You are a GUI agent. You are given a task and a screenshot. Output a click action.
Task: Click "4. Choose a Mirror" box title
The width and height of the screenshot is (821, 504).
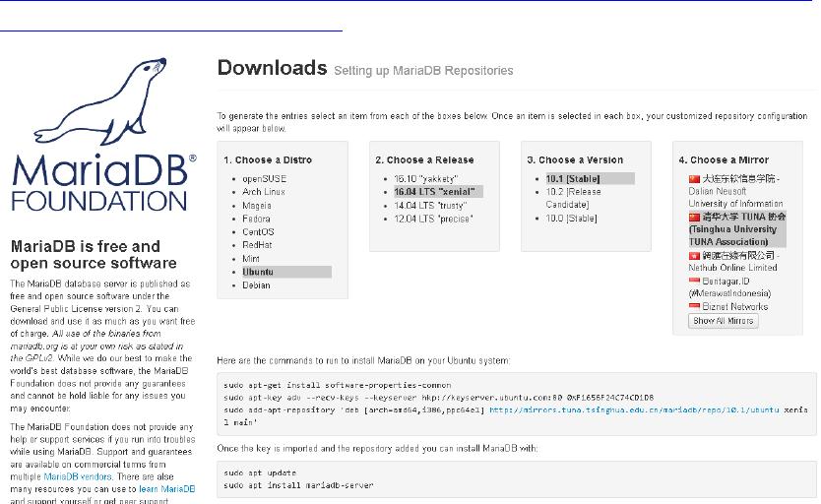pyautogui.click(x=724, y=160)
